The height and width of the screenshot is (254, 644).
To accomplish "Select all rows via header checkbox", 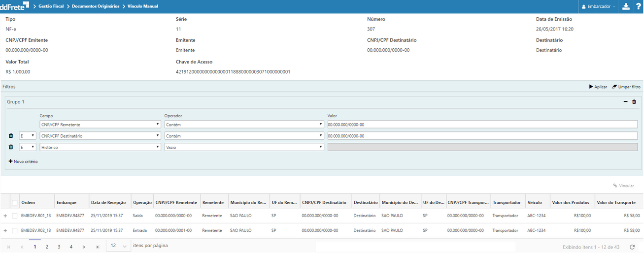I will [x=15, y=203].
